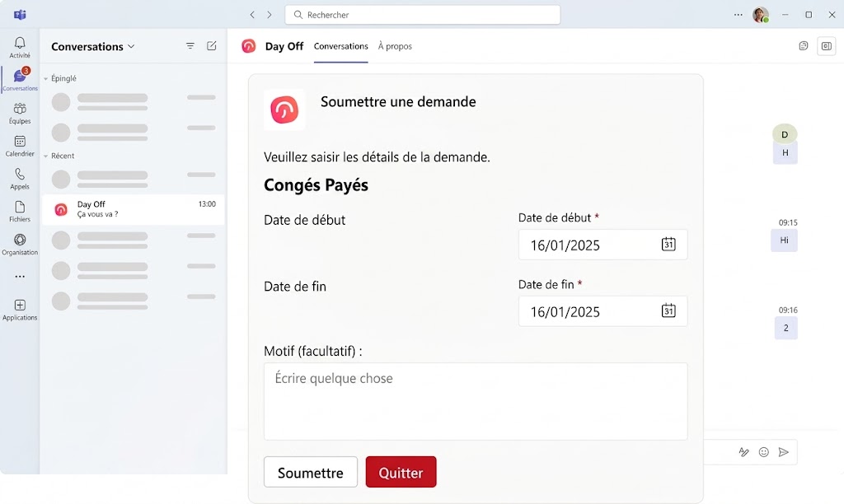844x504 pixels.
Task: Click the copy-link icon in the chat header
Action: 803,46
